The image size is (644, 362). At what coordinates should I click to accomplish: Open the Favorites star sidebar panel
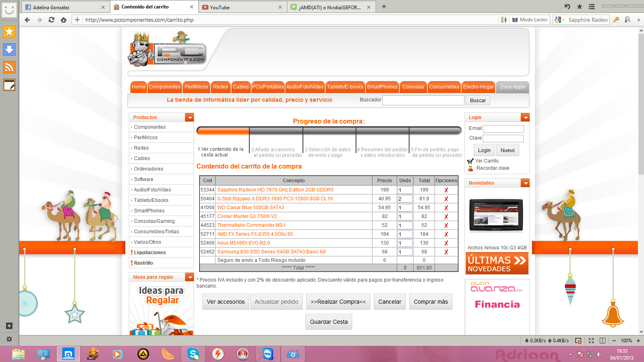(x=9, y=32)
